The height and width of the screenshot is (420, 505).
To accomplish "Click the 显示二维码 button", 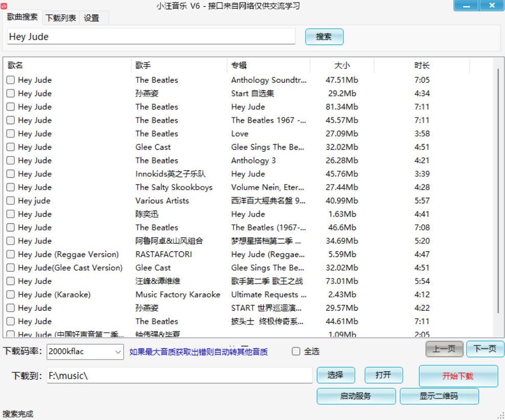I will [x=439, y=396].
